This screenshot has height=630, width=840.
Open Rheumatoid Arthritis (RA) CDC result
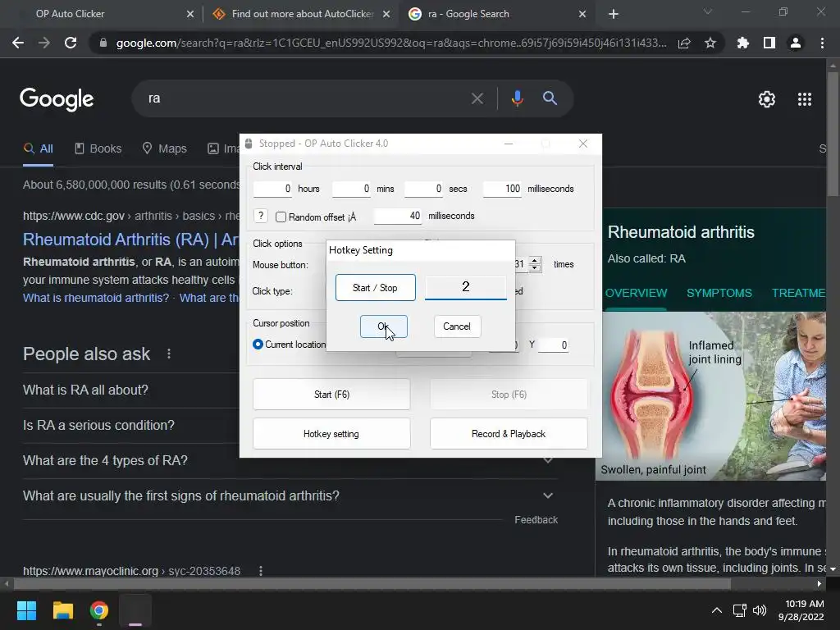click(x=130, y=240)
